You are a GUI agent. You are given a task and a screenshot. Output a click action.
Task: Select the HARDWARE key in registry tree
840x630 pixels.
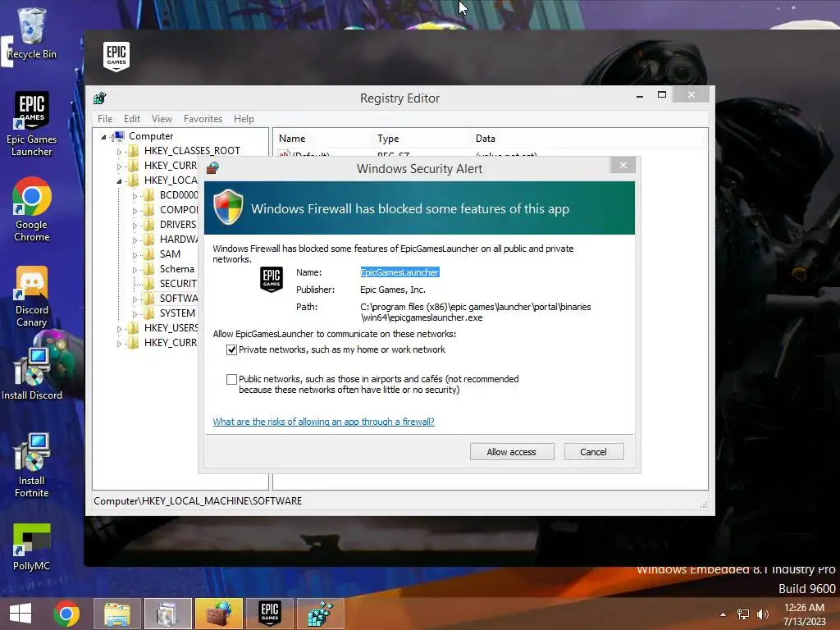(x=178, y=239)
